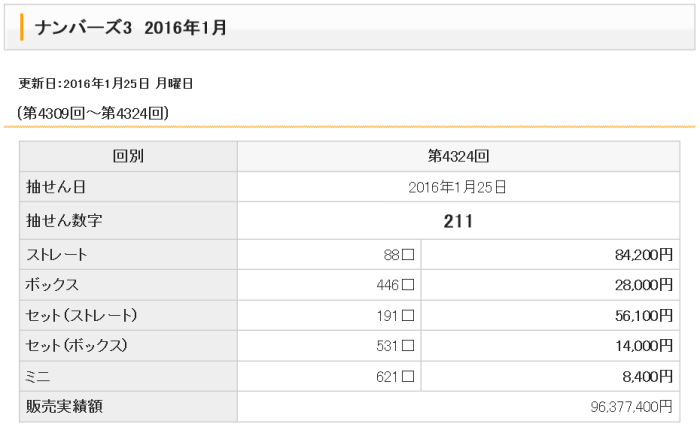
Task: Click the 621口 winners count cell
Action: pos(395,377)
